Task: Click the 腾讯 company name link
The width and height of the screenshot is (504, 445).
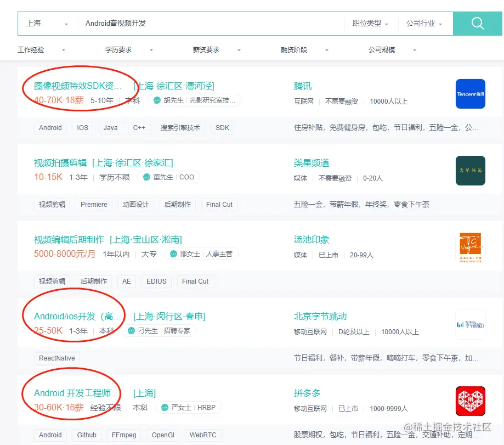Action: point(302,86)
